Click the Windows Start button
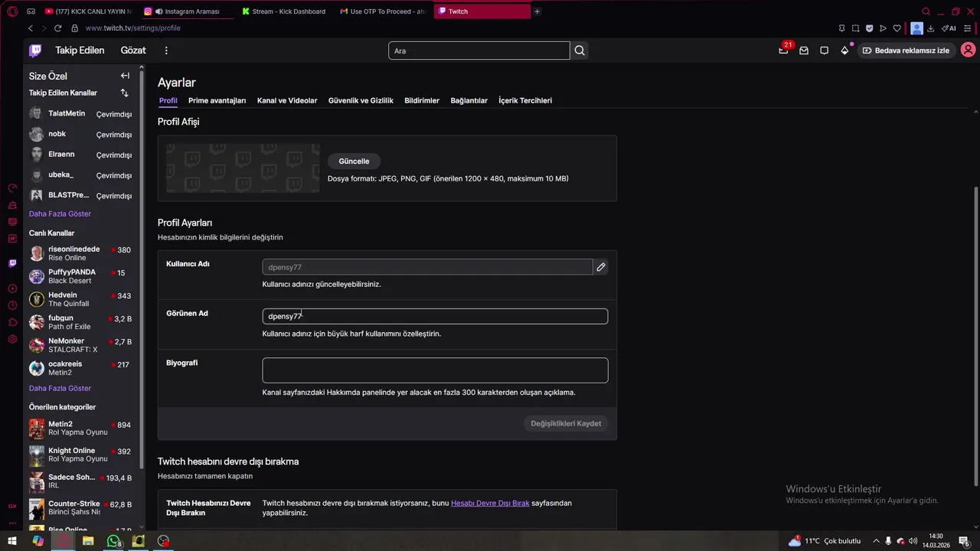980x551 pixels. (12, 541)
